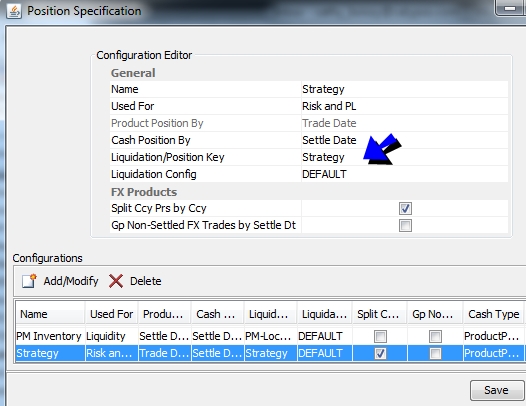
Task: Open Cash Position By Settle Date field
Action: tap(405, 140)
